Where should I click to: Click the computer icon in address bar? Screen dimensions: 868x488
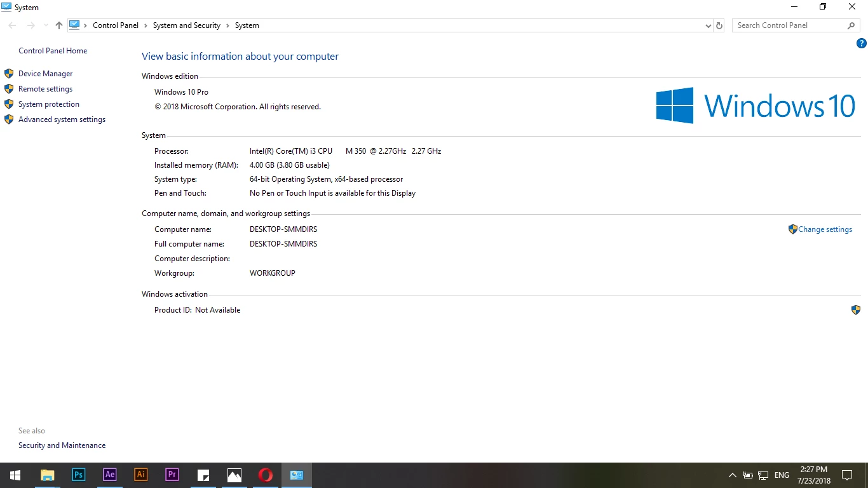click(75, 25)
